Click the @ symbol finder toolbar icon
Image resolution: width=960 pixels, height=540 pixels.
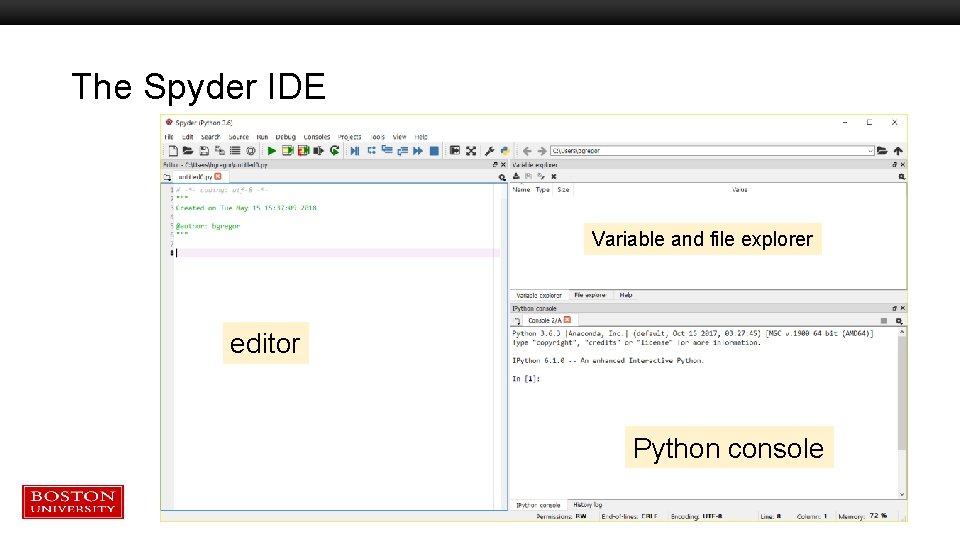click(x=250, y=151)
